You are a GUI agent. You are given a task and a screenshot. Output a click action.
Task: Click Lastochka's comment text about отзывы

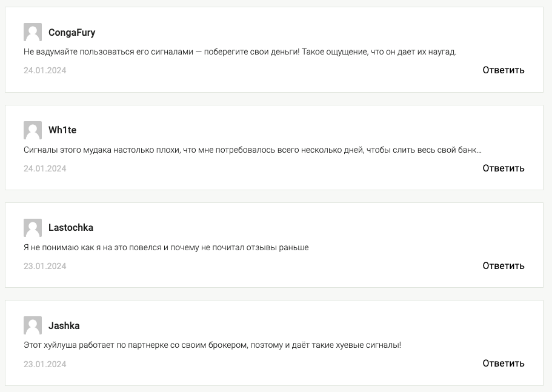[x=166, y=247]
